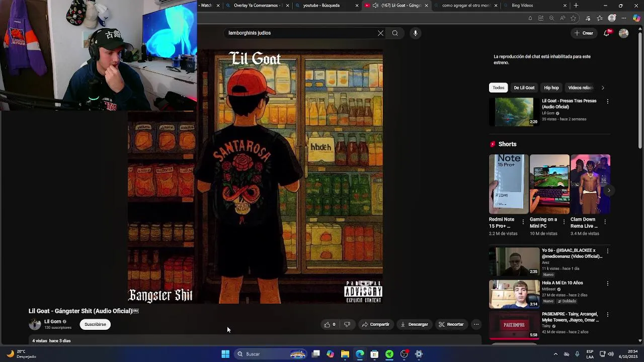Viewport: 644px width, 362px height.
Task: Open PASIEMPRE video thumbnail
Action: pos(514,325)
